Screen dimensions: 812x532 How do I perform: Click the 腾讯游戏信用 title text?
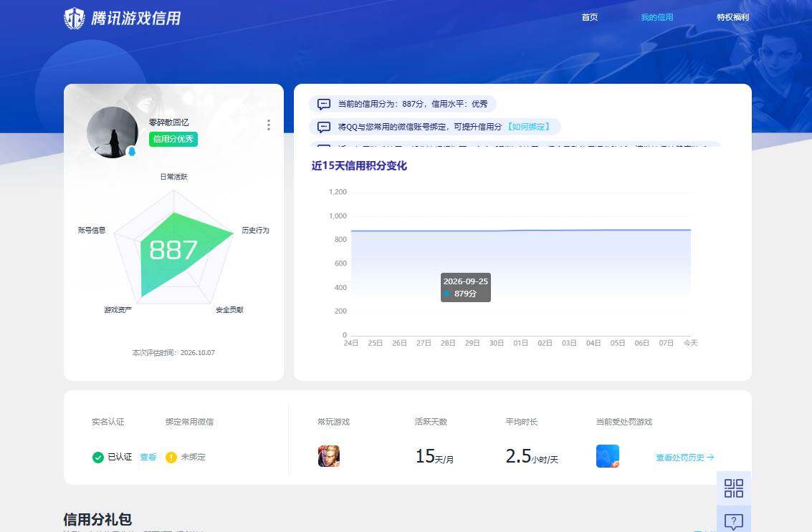[136, 19]
